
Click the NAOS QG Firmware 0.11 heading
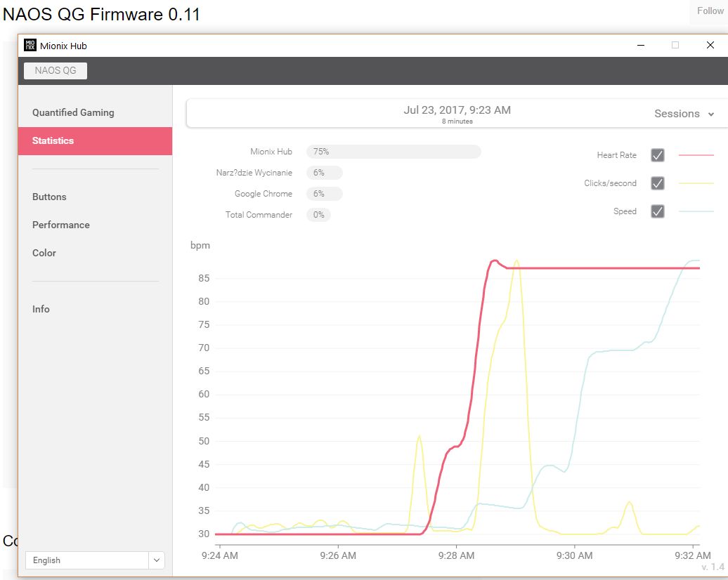pos(101,14)
